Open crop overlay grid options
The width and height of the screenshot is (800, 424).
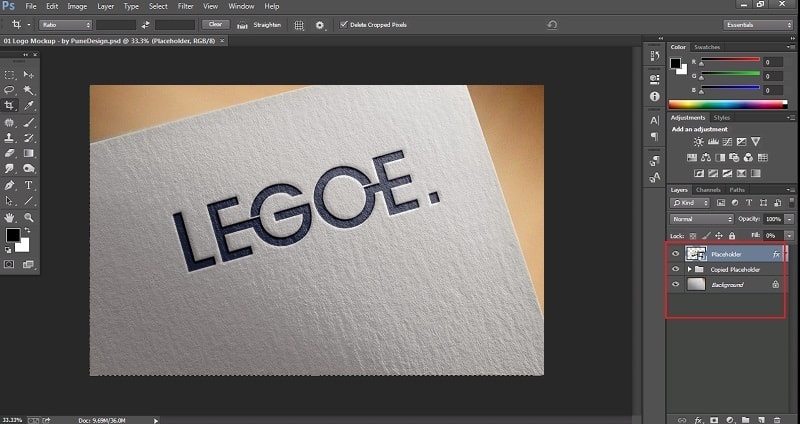299,24
